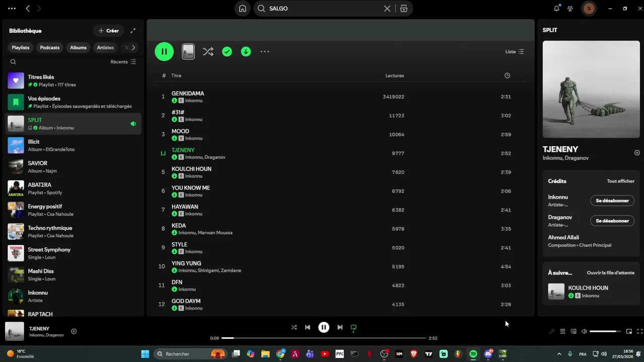Screen dimensions: 644x362
Task: Open the Illicit album by ElGrandeToto
Action: click(73, 145)
